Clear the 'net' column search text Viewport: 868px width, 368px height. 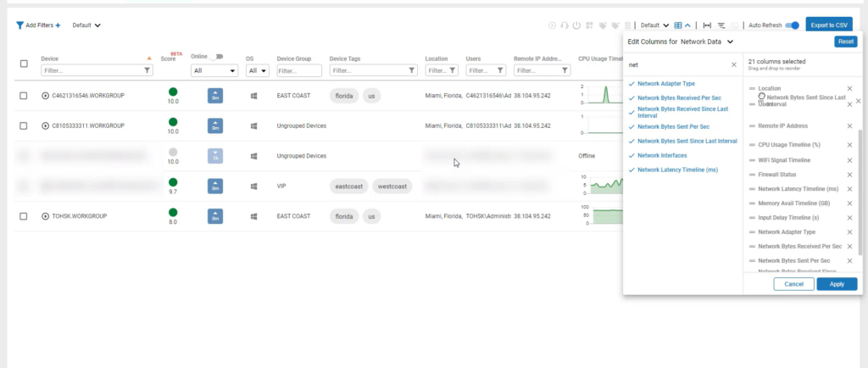(734, 64)
